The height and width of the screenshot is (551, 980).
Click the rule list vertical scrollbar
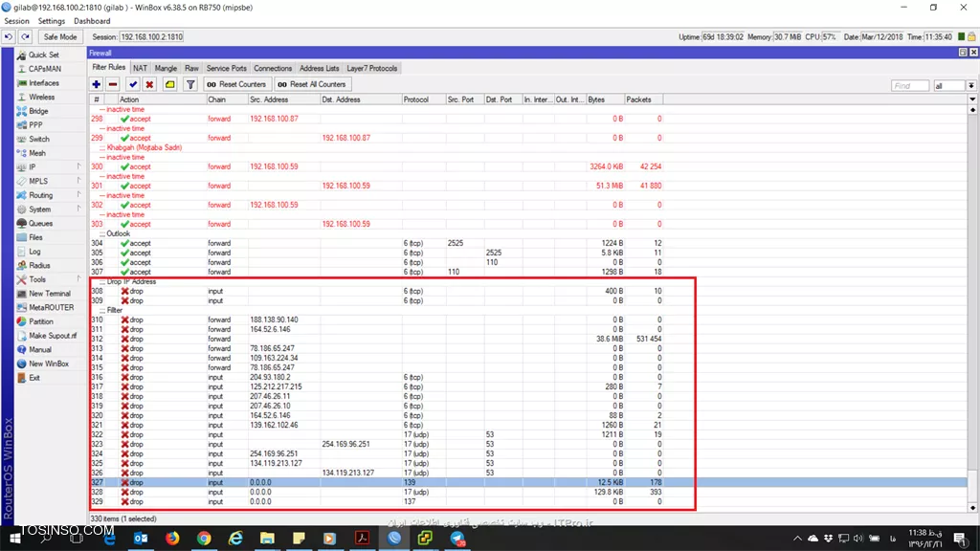pos(972,309)
